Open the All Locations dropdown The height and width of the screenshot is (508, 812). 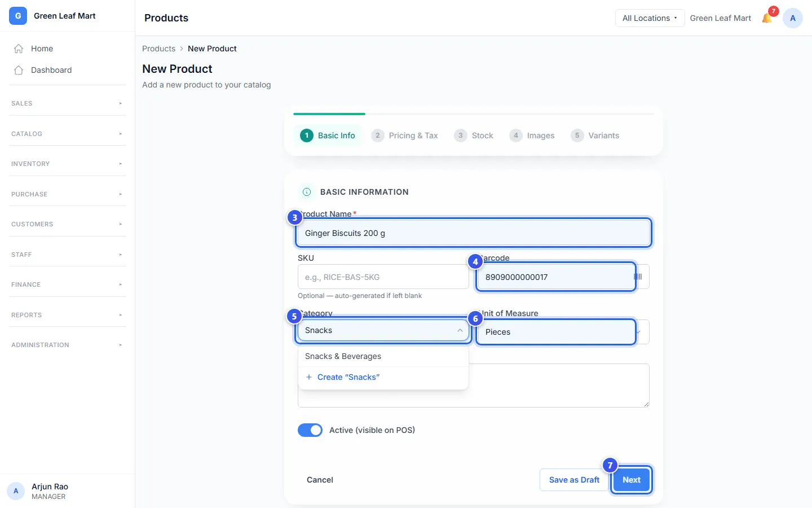(650, 18)
